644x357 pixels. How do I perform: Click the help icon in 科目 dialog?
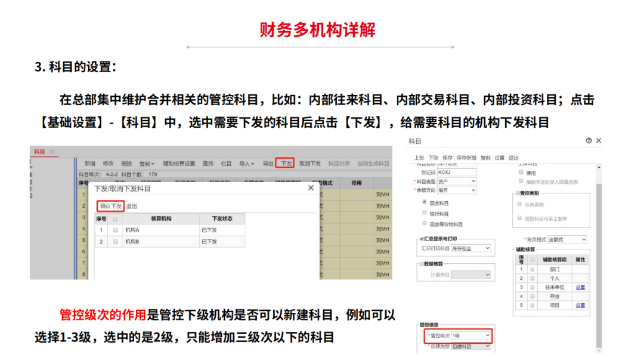click(x=589, y=141)
